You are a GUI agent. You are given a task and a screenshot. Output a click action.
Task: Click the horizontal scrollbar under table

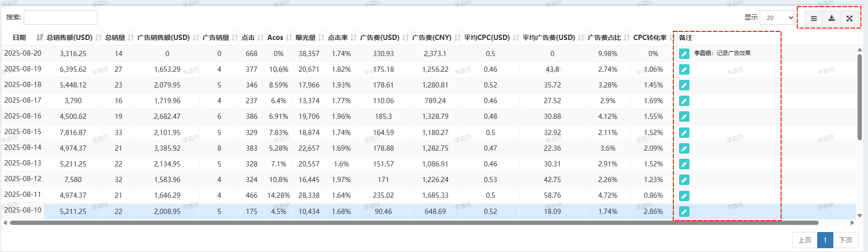click(x=413, y=223)
